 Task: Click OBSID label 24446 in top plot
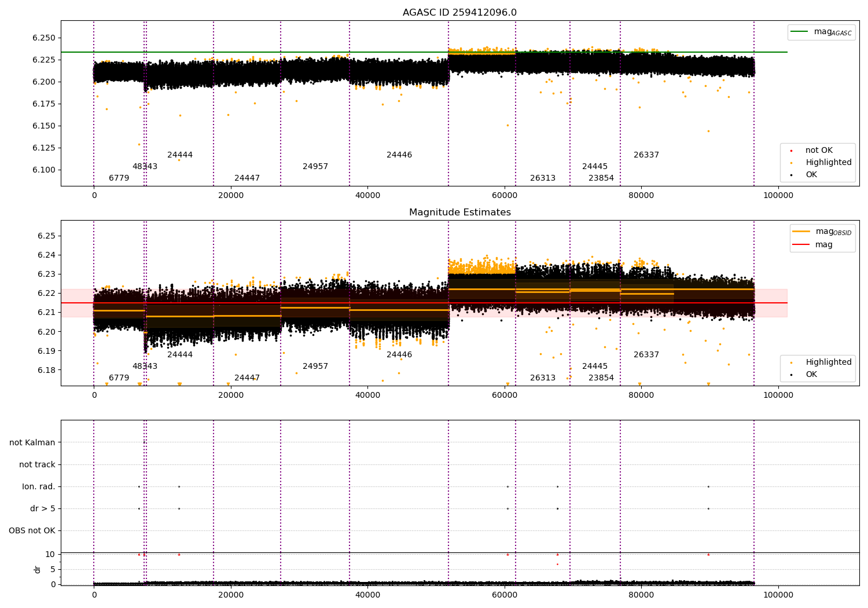tap(399, 155)
